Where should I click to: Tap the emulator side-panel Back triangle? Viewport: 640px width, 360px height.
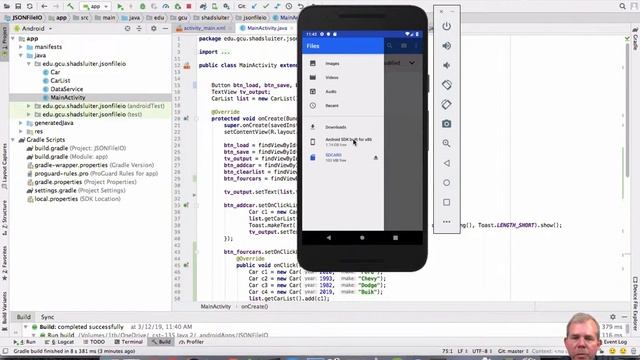click(447, 163)
